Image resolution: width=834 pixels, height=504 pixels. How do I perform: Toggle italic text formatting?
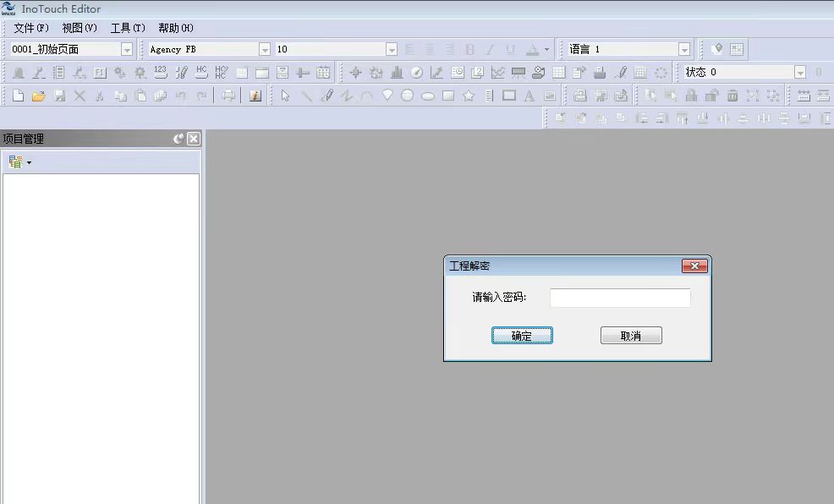tap(490, 50)
